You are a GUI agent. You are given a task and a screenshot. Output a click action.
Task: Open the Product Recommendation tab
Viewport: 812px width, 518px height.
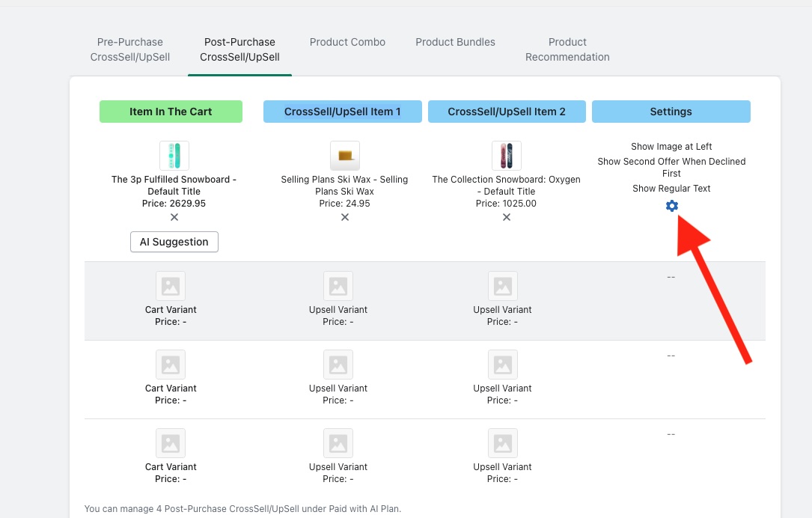pos(567,49)
